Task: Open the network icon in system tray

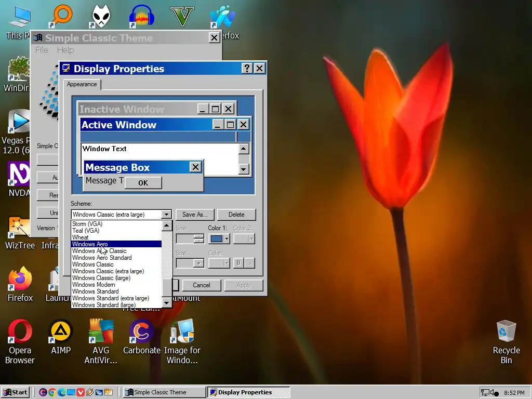Action: tap(485, 393)
